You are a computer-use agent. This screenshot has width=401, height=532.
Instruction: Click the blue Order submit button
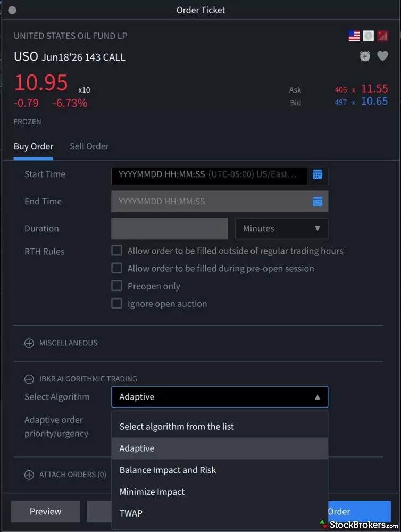[360, 511]
